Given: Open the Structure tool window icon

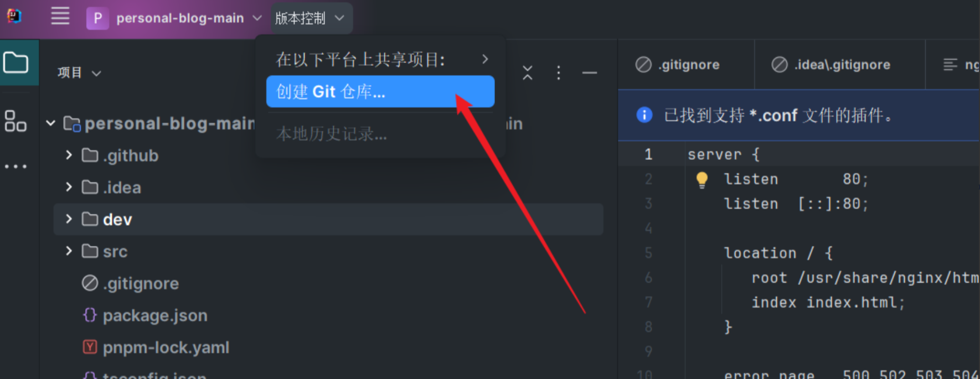Looking at the screenshot, I should pos(16,121).
